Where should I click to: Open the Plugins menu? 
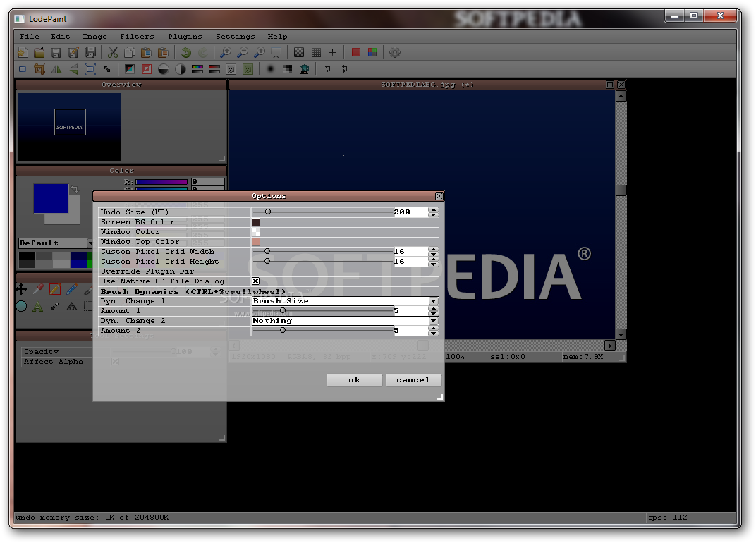[x=185, y=37]
